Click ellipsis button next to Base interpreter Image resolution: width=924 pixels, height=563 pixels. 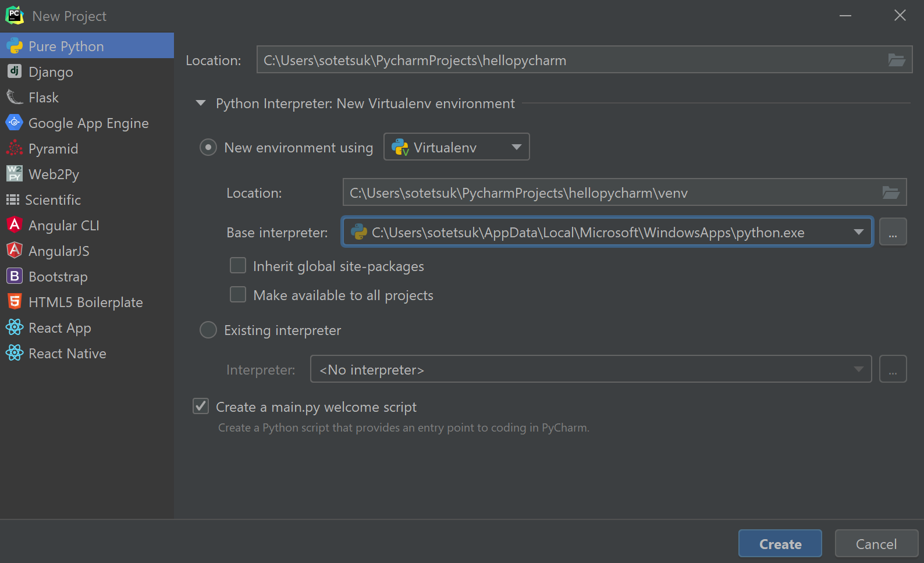(893, 232)
